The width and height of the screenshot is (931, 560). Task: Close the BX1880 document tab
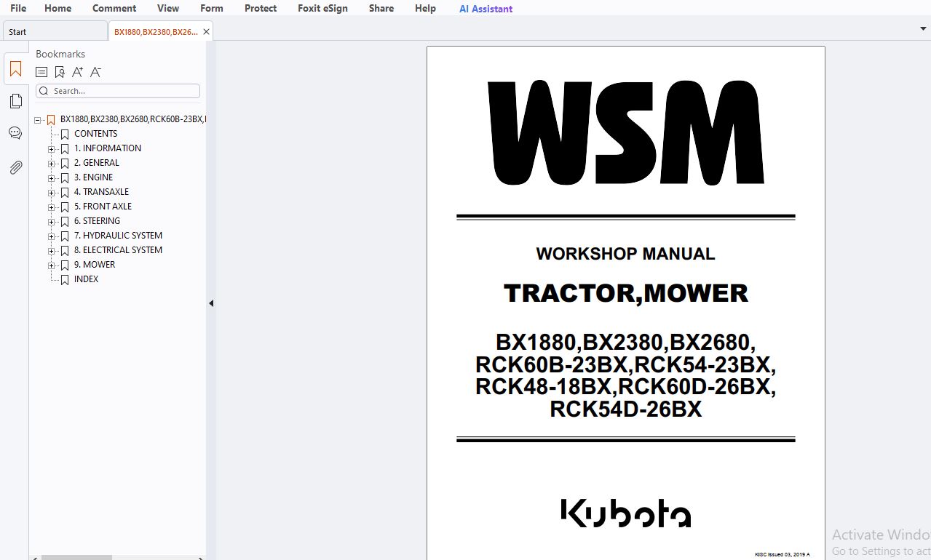point(206,31)
